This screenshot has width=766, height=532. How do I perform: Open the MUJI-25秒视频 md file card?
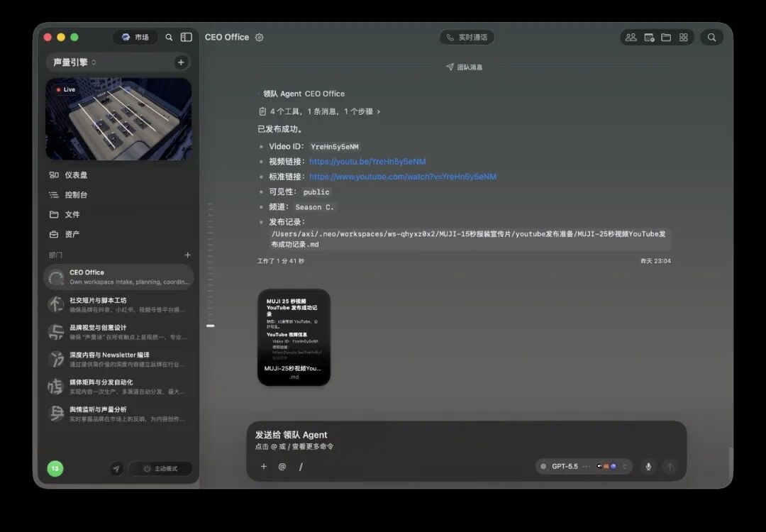tap(294, 337)
